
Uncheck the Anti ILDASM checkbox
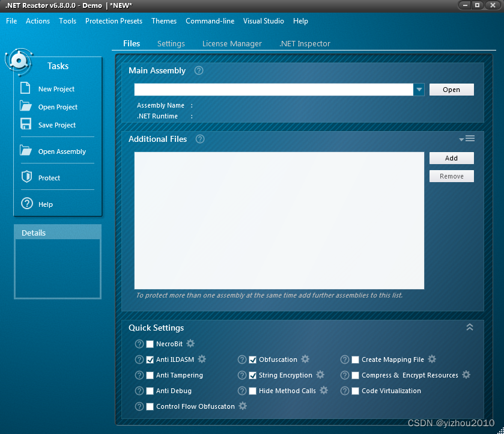point(150,359)
